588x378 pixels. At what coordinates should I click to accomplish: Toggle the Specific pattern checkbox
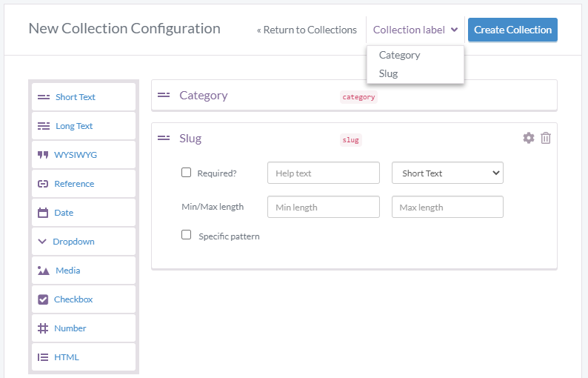[x=187, y=235]
